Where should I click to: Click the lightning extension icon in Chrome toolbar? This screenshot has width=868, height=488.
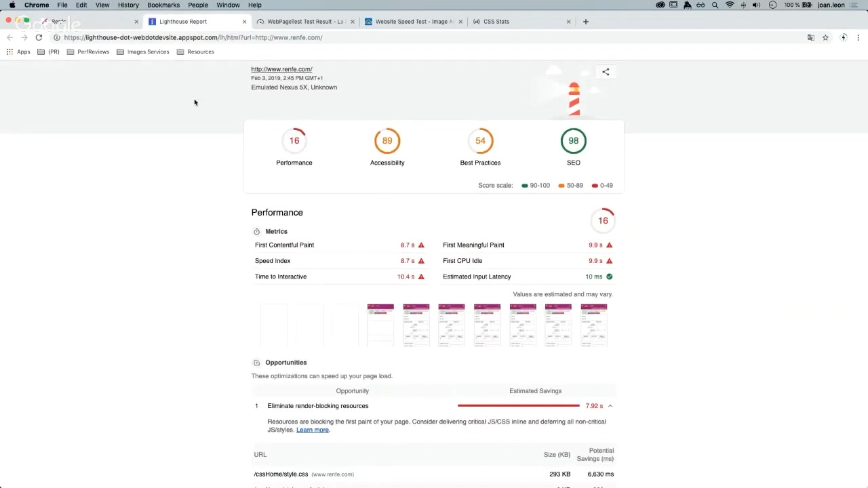coord(844,37)
